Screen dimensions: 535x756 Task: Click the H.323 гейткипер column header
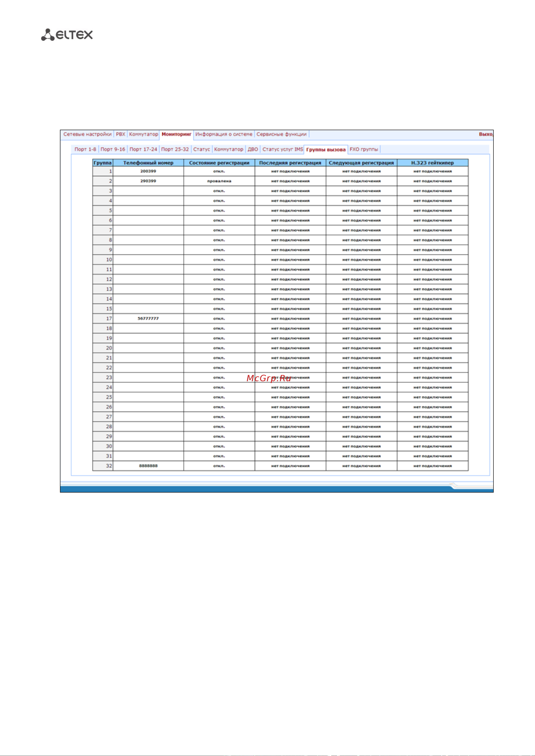pyautogui.click(x=433, y=163)
